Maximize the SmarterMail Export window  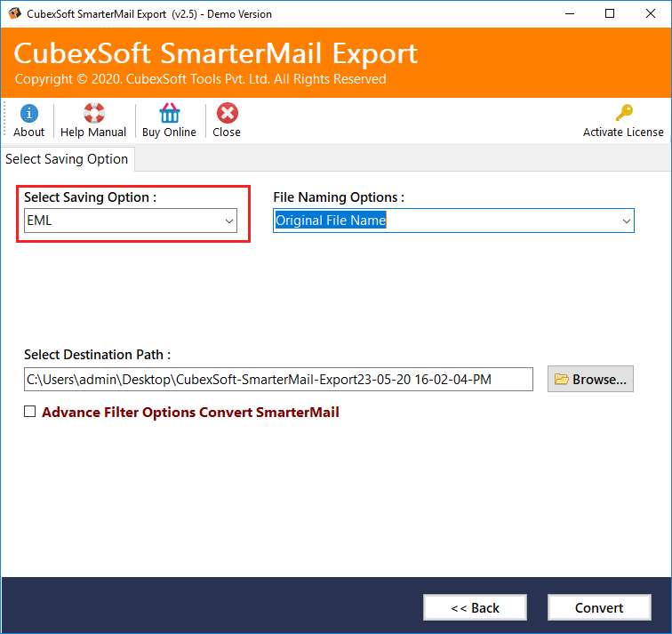click(x=610, y=13)
